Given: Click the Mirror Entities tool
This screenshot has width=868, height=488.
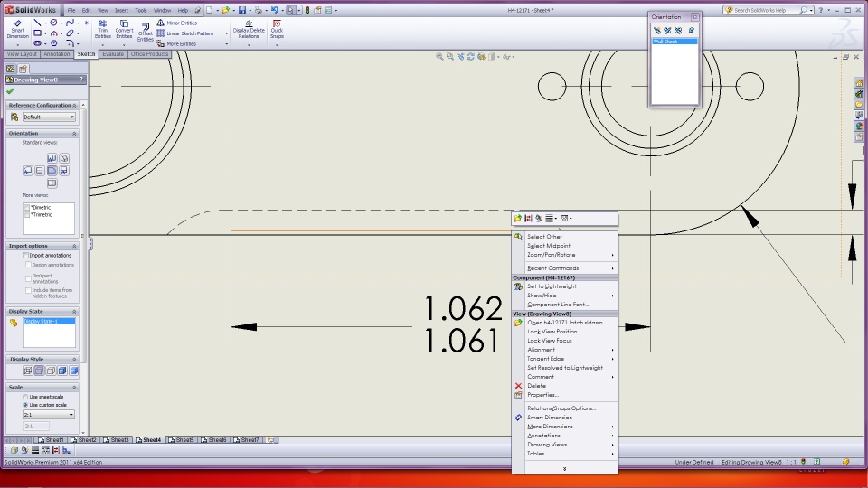Looking at the screenshot, I should pos(181,23).
